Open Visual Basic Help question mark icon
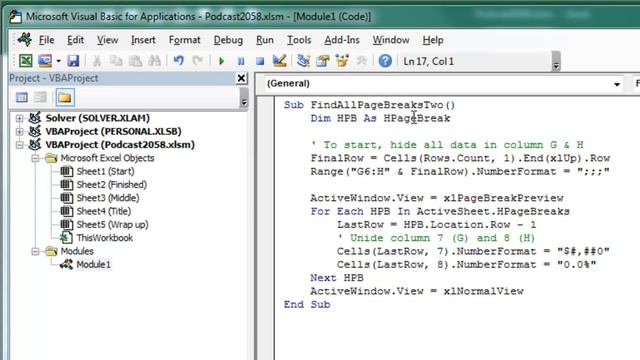The width and height of the screenshot is (640, 360). [x=385, y=61]
